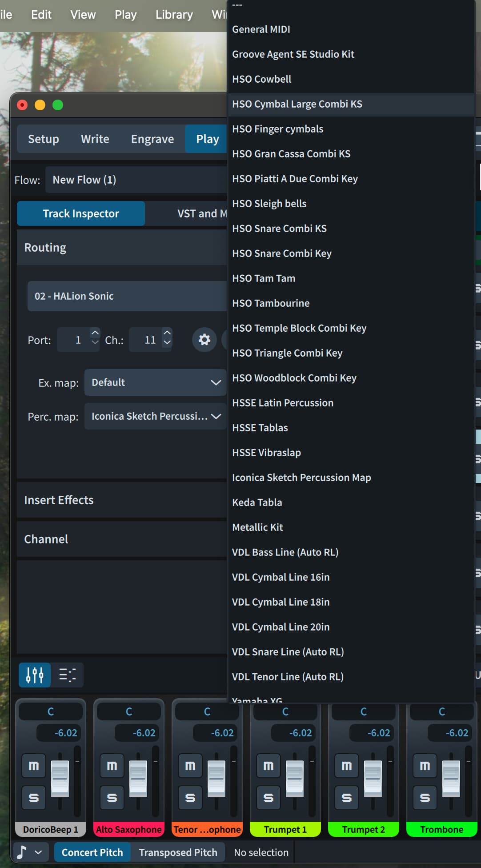The height and width of the screenshot is (868, 481).
Task: Open the Ex. map Default dropdown
Action: (x=155, y=382)
